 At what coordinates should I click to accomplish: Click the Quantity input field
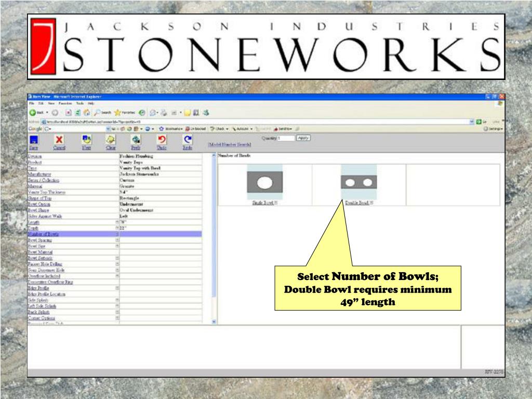pyautogui.click(x=286, y=138)
